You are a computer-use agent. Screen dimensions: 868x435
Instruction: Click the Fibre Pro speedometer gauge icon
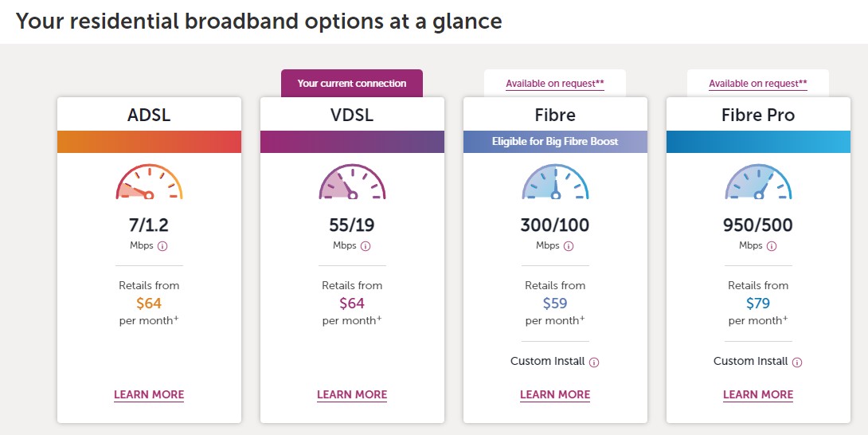pyautogui.click(x=758, y=183)
